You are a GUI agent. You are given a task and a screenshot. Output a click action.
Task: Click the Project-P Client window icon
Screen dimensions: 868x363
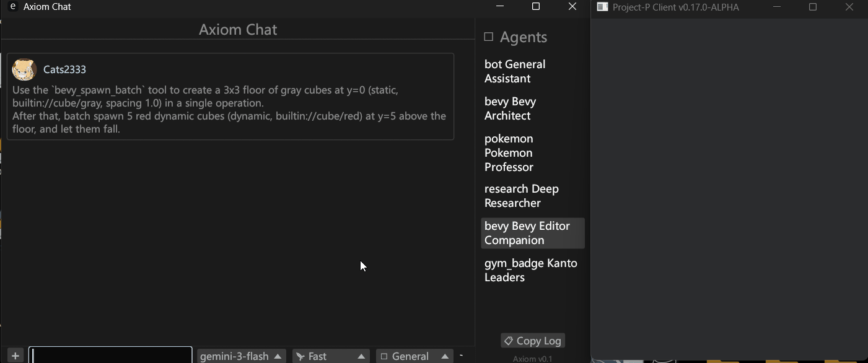tap(602, 7)
